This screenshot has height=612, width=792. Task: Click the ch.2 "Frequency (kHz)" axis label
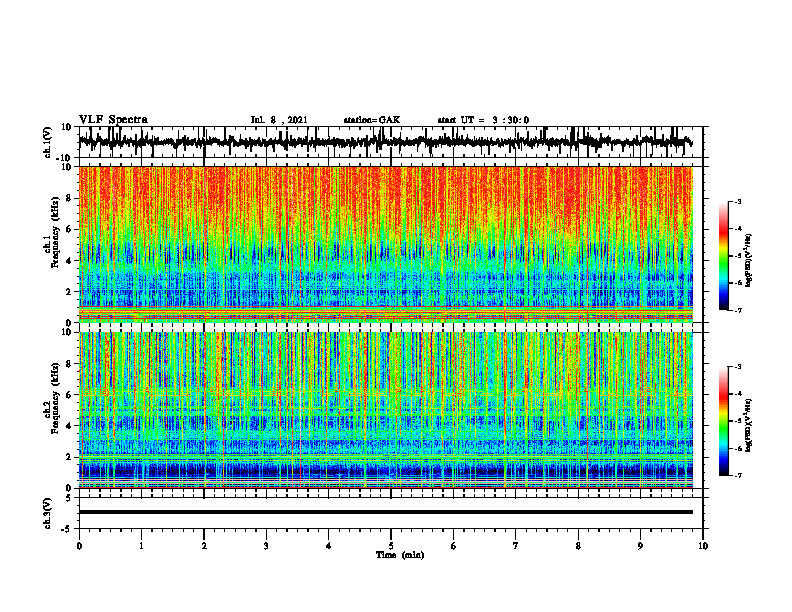(x=55, y=398)
